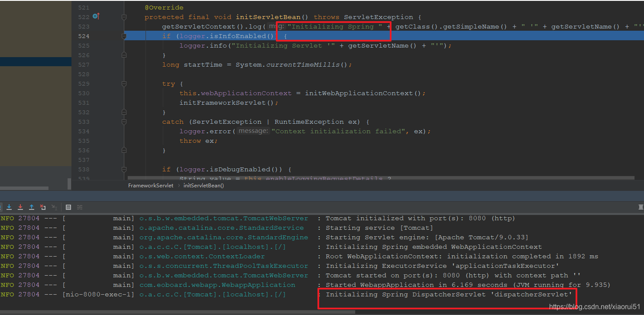Collapse the if block fold at line 524

pyautogui.click(x=124, y=36)
